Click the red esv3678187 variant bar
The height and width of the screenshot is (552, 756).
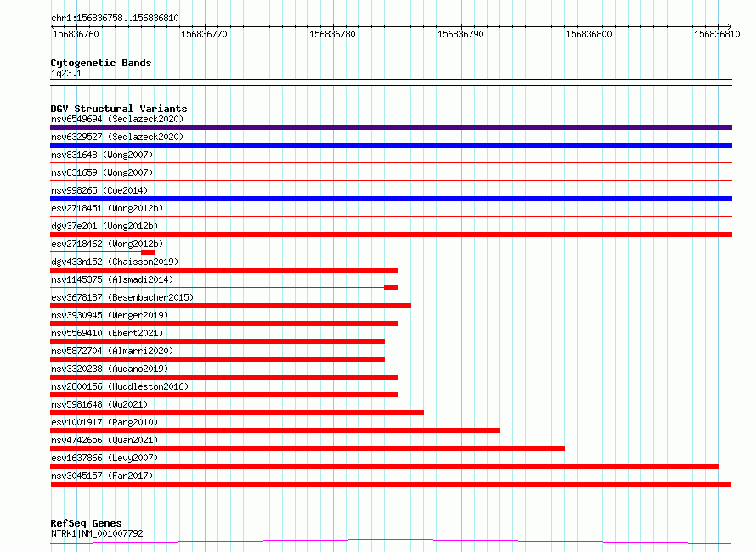coord(230,306)
